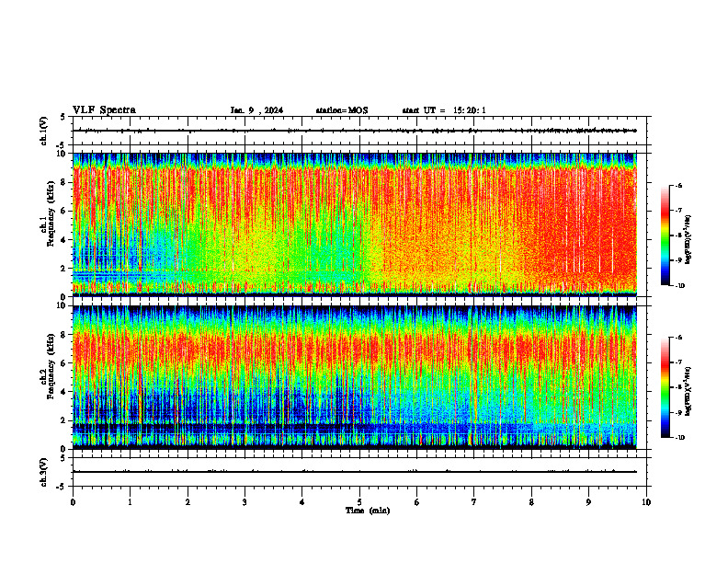Viewport: 728px width, 563px height.
Task: Click the ch.2 colorbar's log(PSD) unit label
Action: pos(688,391)
